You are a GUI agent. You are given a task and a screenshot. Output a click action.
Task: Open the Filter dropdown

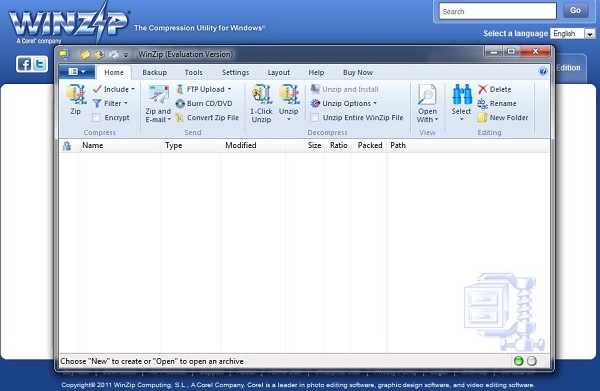111,103
